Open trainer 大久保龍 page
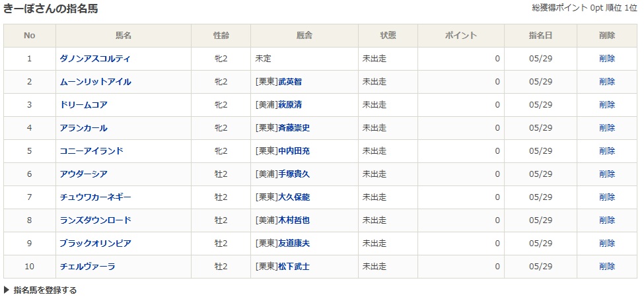Image resolution: width=644 pixels, height=297 pixels. tap(294, 197)
